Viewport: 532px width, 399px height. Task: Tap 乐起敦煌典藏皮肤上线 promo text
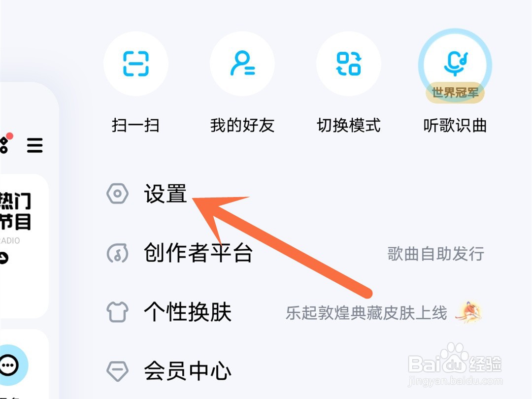(366, 313)
